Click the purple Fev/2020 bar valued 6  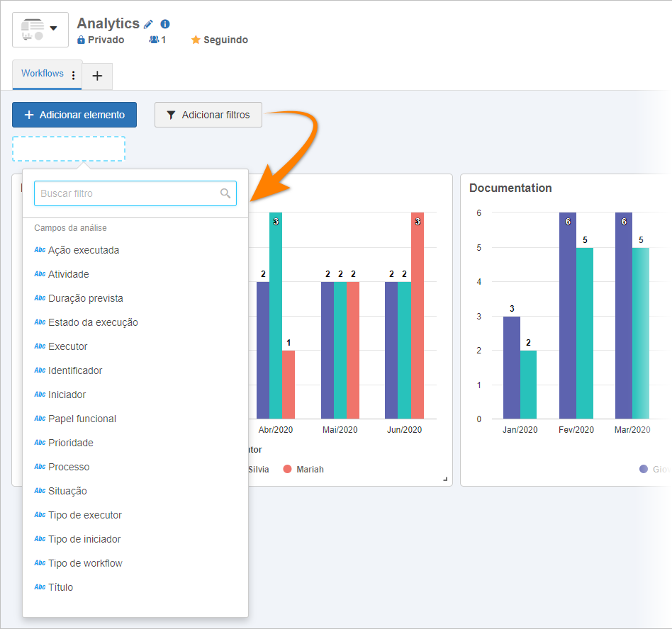568,316
